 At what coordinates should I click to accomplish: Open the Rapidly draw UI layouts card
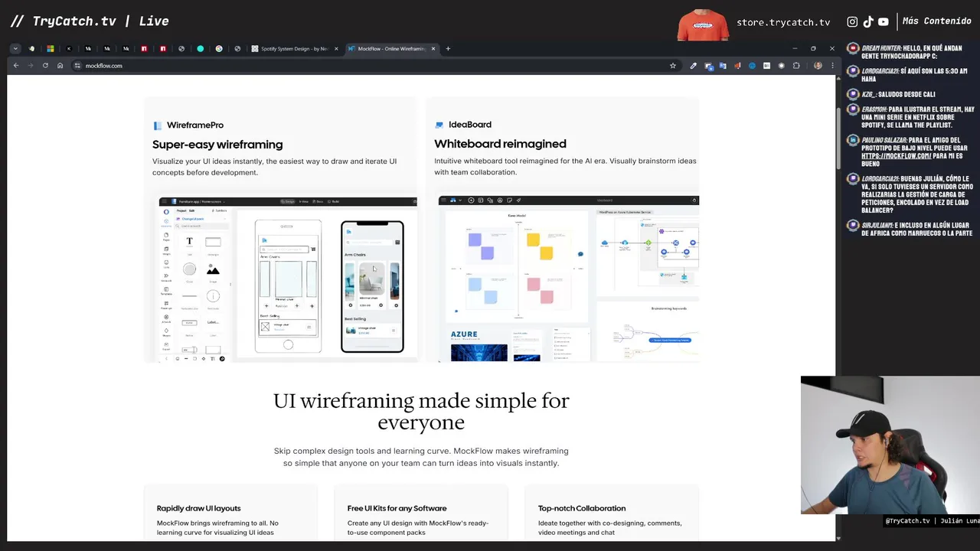click(x=230, y=513)
